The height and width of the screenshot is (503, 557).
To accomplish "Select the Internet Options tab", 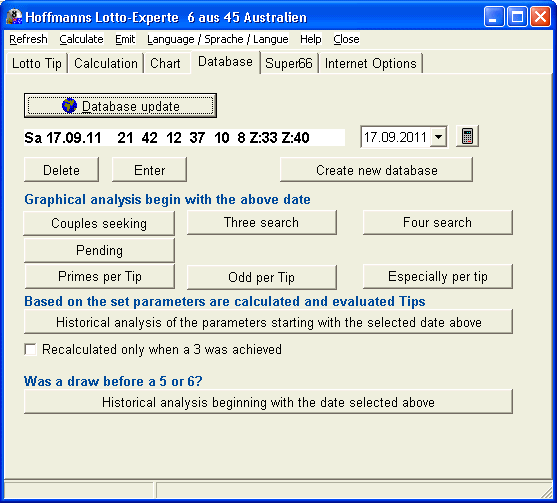I will pos(371,64).
